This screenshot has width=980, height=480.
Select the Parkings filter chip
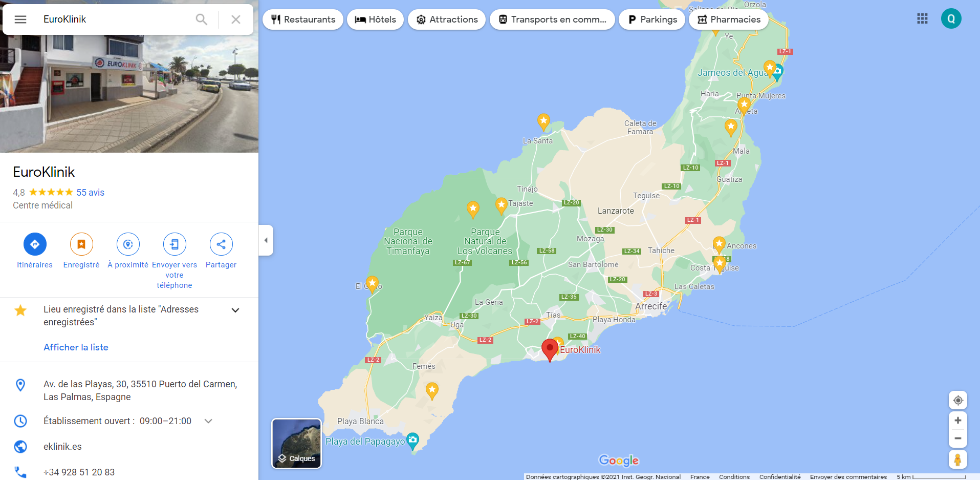point(652,19)
